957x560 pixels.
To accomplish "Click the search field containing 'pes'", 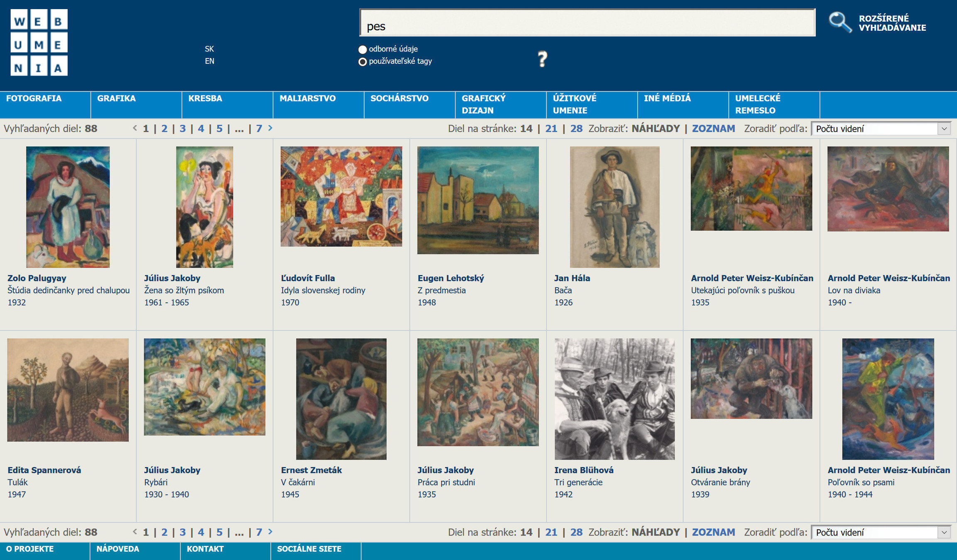I will point(587,23).
